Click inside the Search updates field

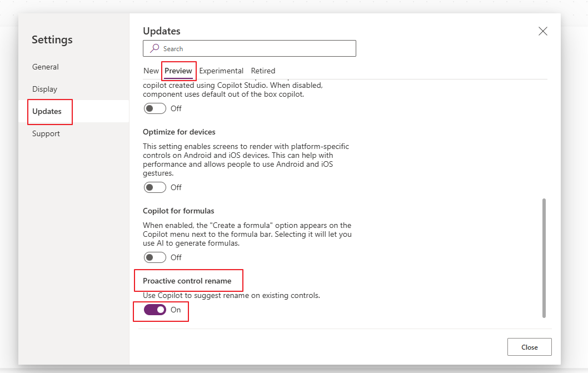(x=250, y=48)
